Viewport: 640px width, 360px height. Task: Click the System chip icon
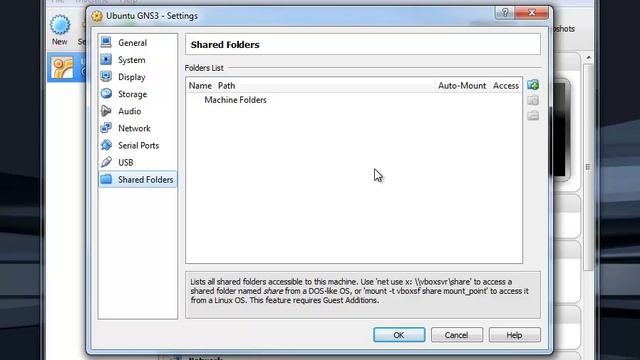(x=106, y=59)
